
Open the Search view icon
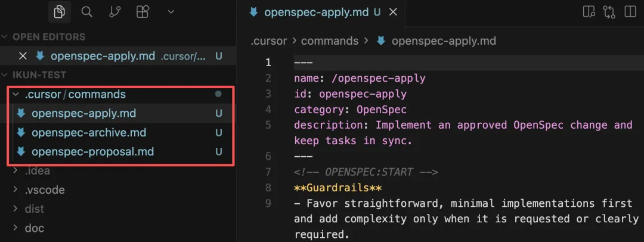click(86, 13)
